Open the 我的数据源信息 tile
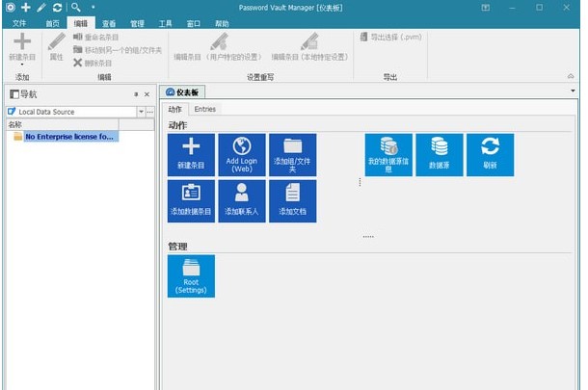 388,154
